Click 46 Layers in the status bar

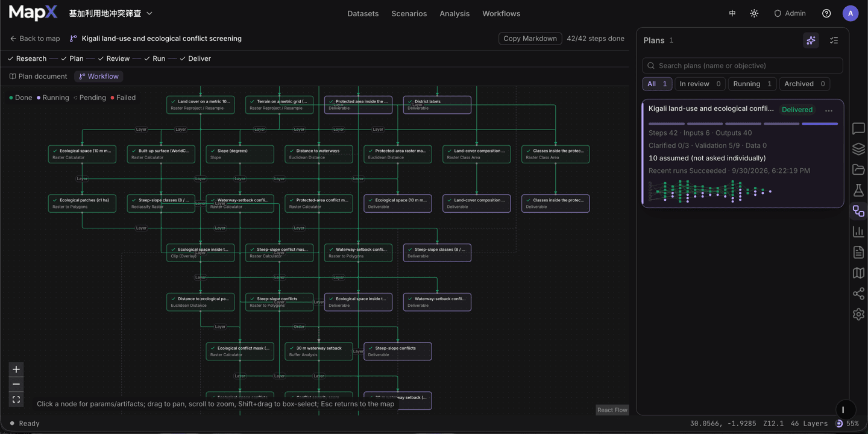pyautogui.click(x=809, y=423)
